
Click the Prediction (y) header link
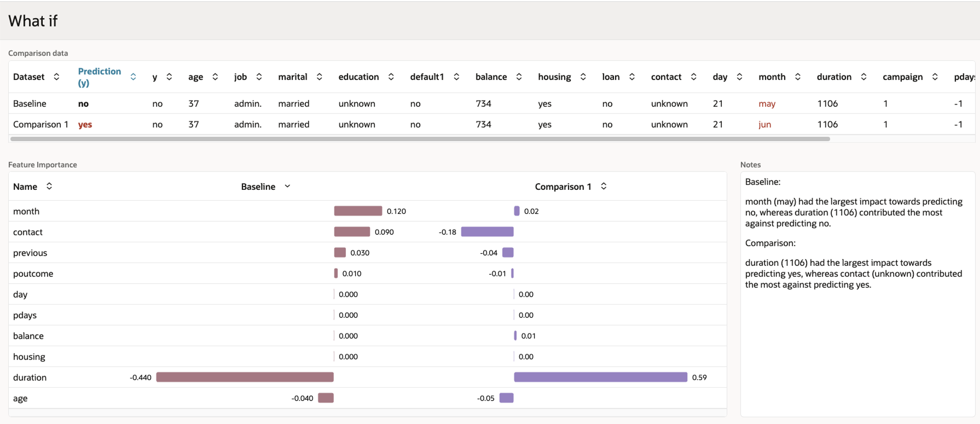click(x=99, y=76)
